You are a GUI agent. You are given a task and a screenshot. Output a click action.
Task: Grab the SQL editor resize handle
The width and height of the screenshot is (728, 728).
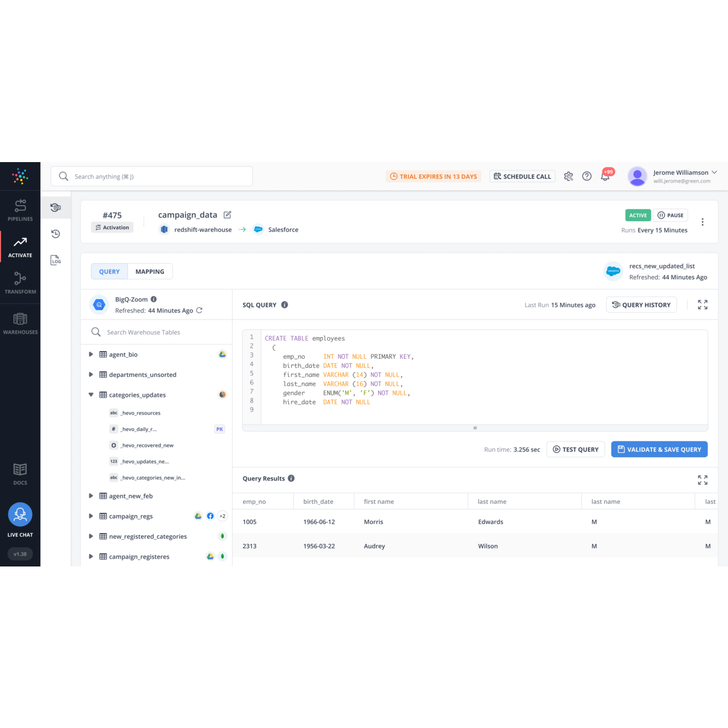point(475,428)
